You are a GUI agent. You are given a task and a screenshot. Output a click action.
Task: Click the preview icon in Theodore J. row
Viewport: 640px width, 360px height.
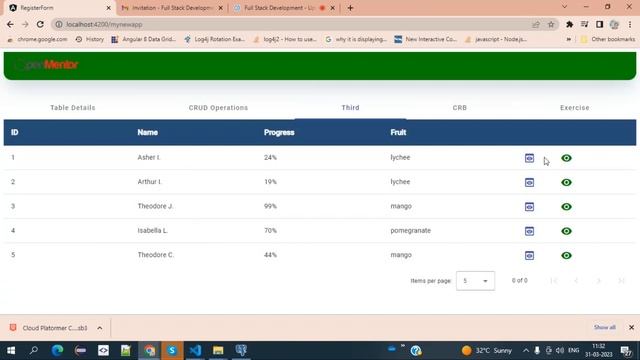pyautogui.click(x=529, y=207)
